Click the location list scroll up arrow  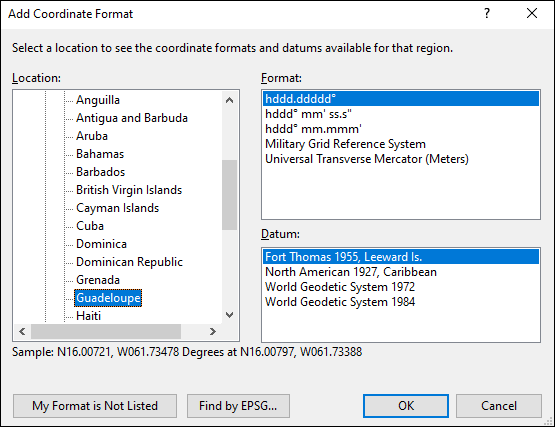point(229,100)
